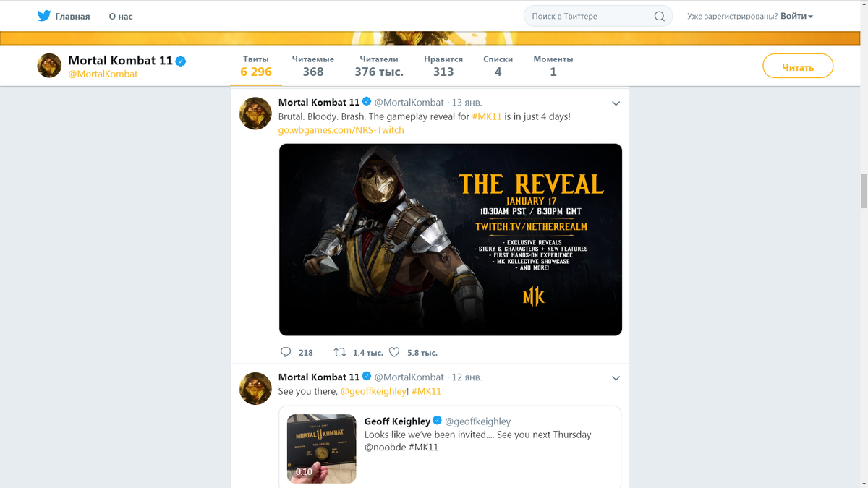
Task: Click @MortalKombat handle on 13 янв. tweet
Action: 409,103
